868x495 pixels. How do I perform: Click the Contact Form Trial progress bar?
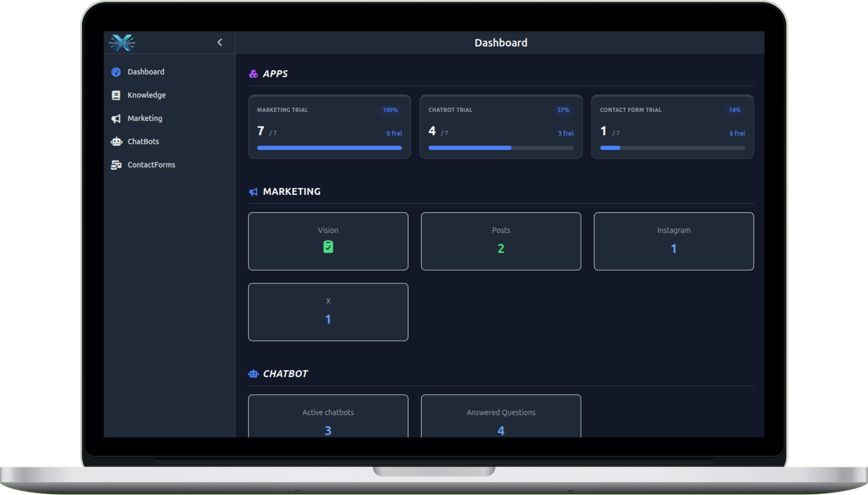[672, 147]
